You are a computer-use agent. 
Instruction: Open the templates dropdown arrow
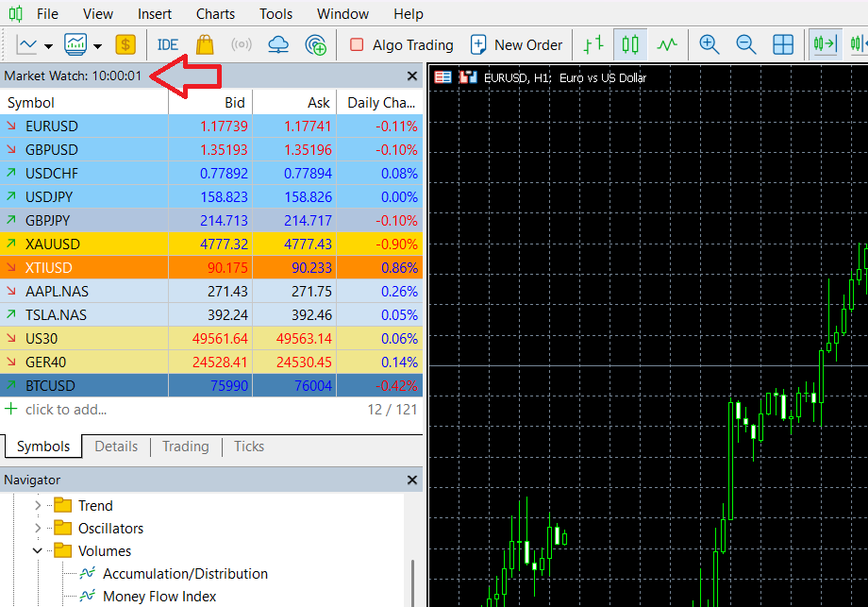[98, 46]
